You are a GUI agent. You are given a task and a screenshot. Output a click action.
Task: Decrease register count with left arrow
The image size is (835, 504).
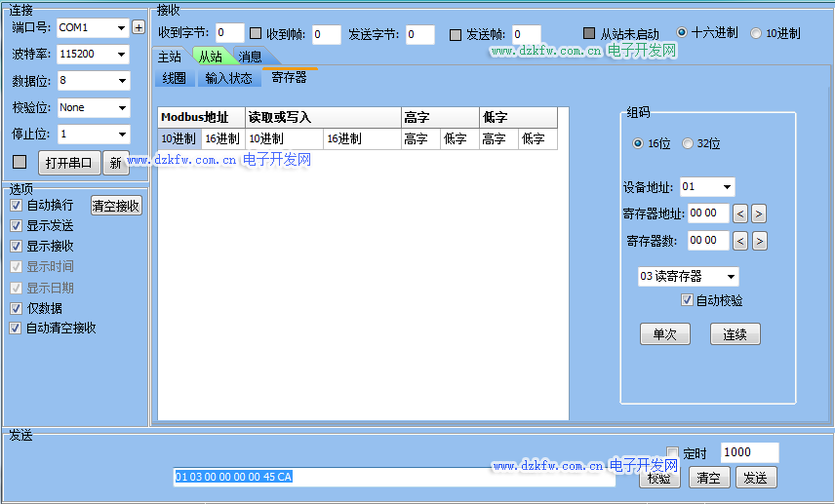click(x=740, y=241)
